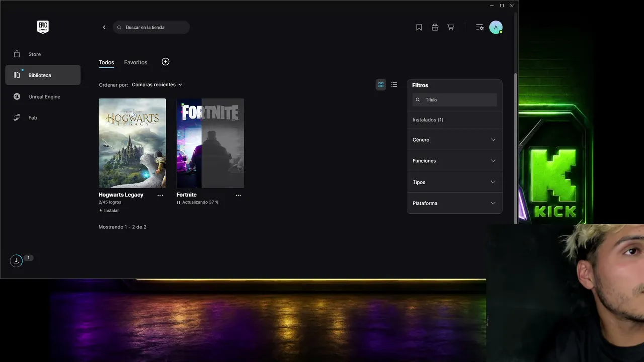Screen dimensions: 644x362
Task: Click Instalar under Hogwarts Legacy
Action: [109, 211]
